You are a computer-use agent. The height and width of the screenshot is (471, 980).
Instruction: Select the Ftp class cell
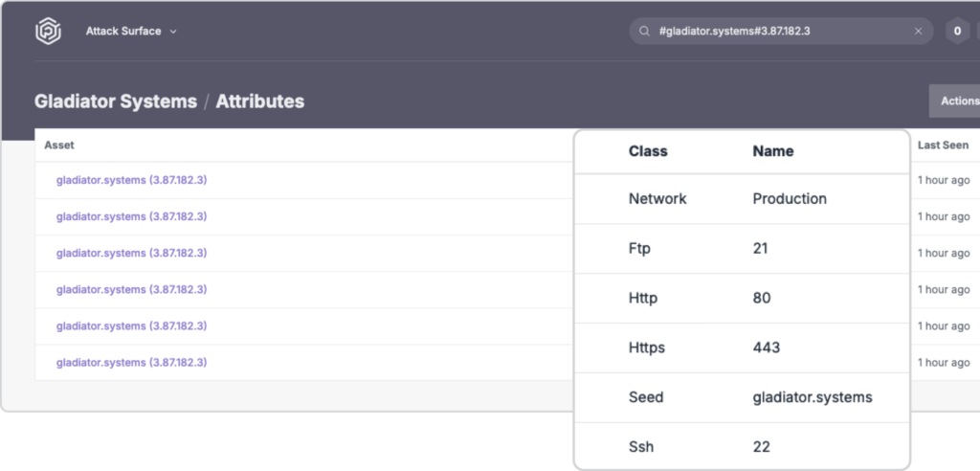pyautogui.click(x=639, y=248)
